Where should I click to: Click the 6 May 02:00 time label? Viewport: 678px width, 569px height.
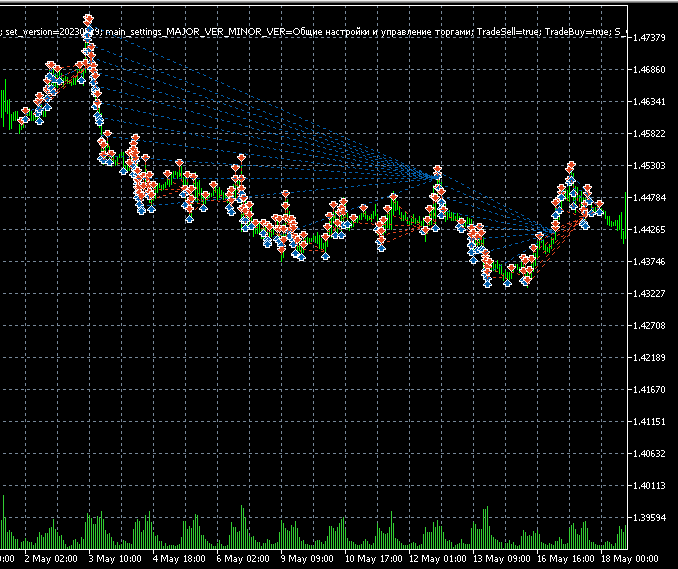[x=243, y=559]
